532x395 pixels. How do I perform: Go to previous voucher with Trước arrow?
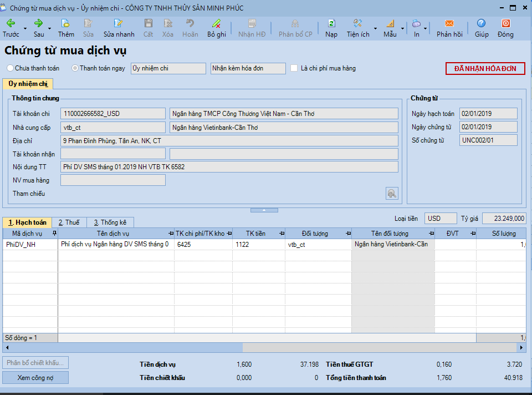click(x=11, y=23)
